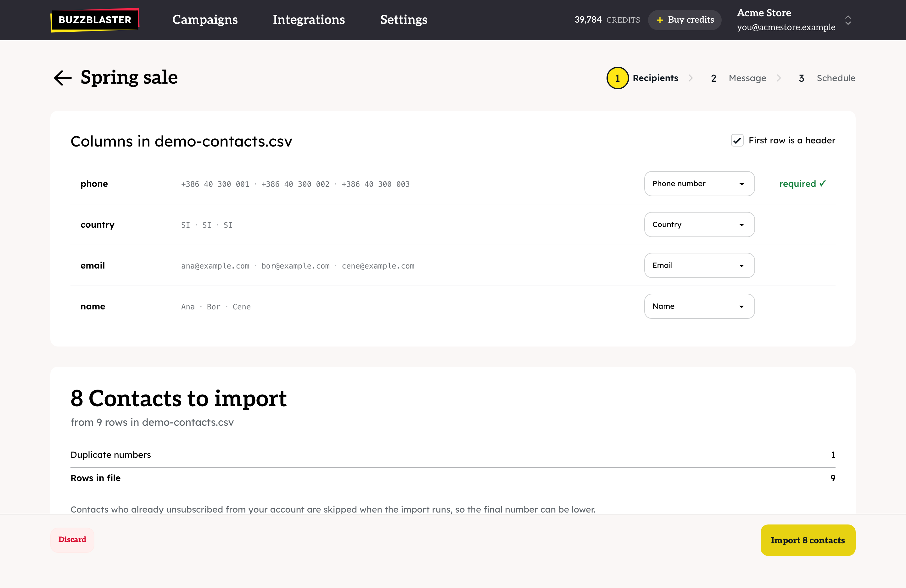906x588 pixels.
Task: Open the Phone number mapping dropdown
Action: point(699,183)
